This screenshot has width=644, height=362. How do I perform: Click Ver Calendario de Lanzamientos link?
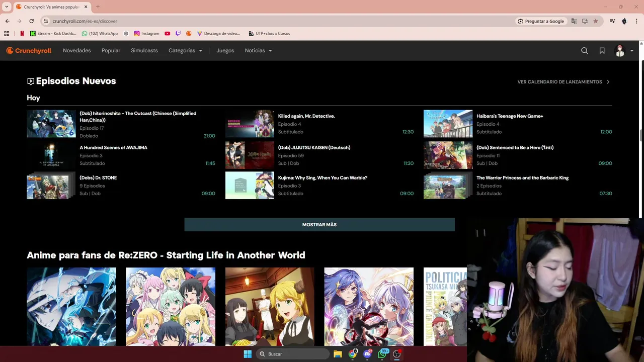point(563,82)
